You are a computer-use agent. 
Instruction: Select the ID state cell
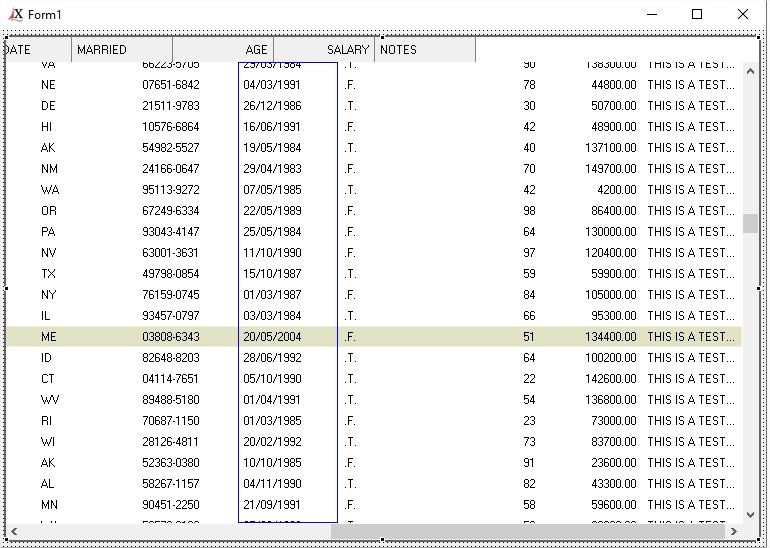point(46,358)
